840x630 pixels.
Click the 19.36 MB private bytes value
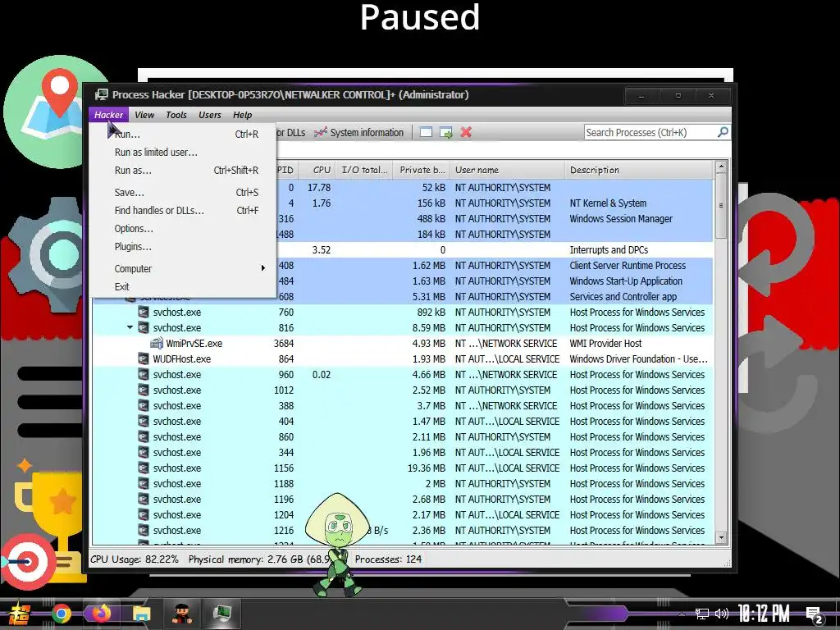(427, 468)
